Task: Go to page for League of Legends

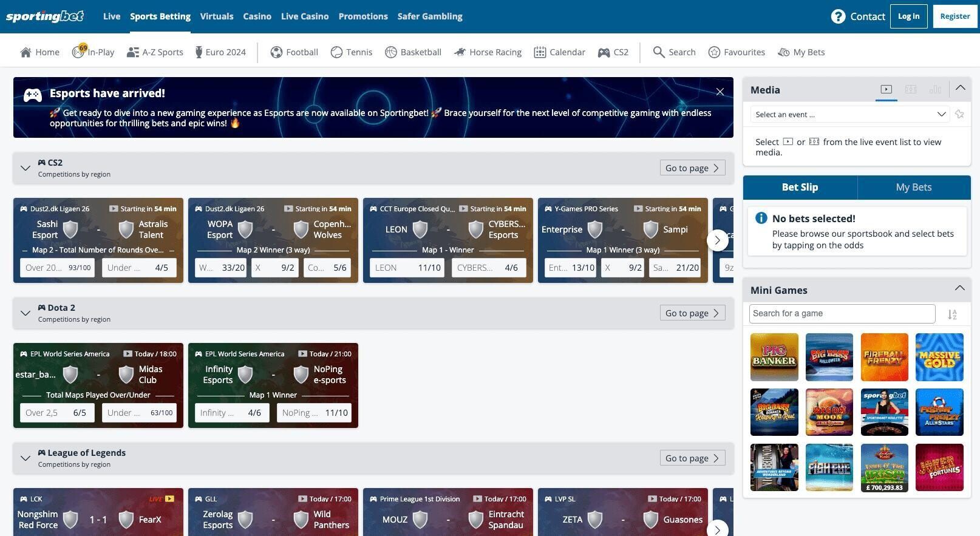Action: [692, 458]
